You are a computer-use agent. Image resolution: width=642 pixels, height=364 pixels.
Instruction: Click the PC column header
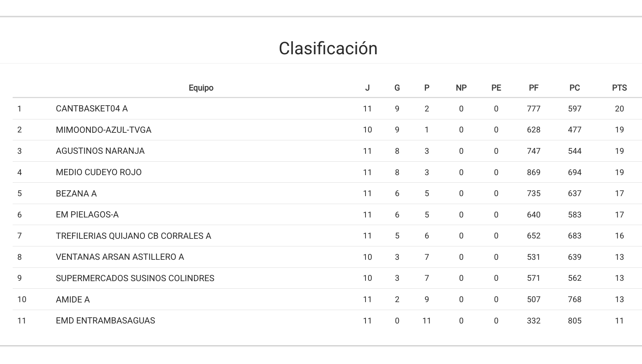point(574,88)
